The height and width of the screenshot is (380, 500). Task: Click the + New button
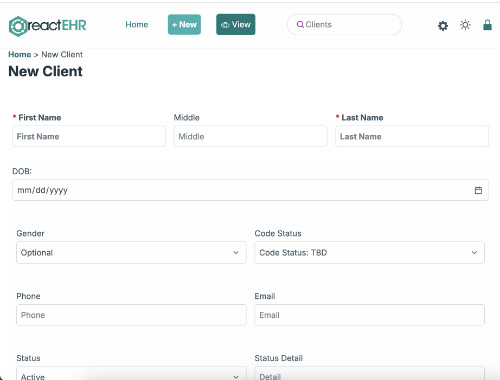tap(184, 24)
